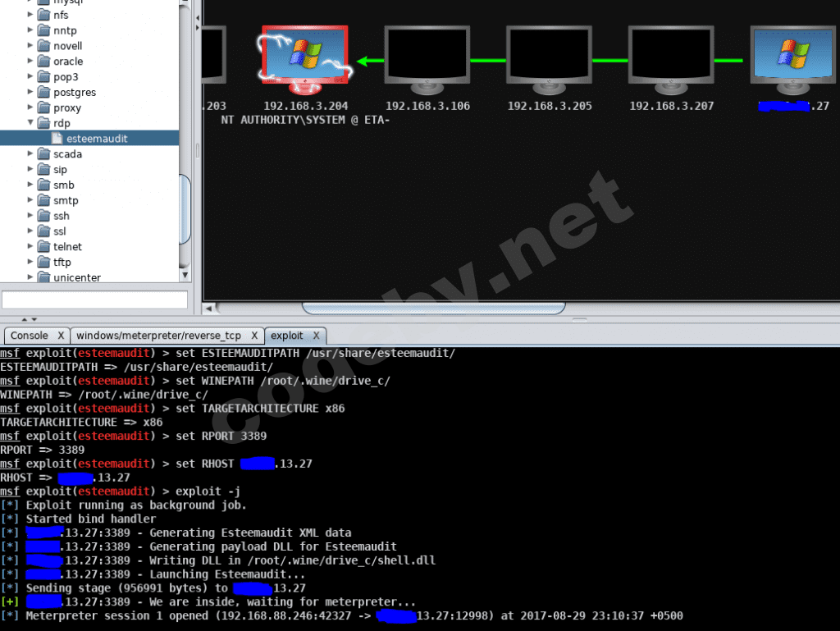The width and height of the screenshot is (840, 631).
Task: Click the scada folder icon
Action: click(x=44, y=153)
